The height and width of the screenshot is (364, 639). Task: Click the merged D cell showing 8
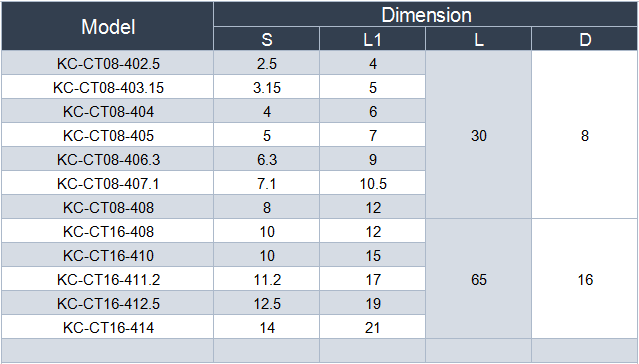[585, 135]
